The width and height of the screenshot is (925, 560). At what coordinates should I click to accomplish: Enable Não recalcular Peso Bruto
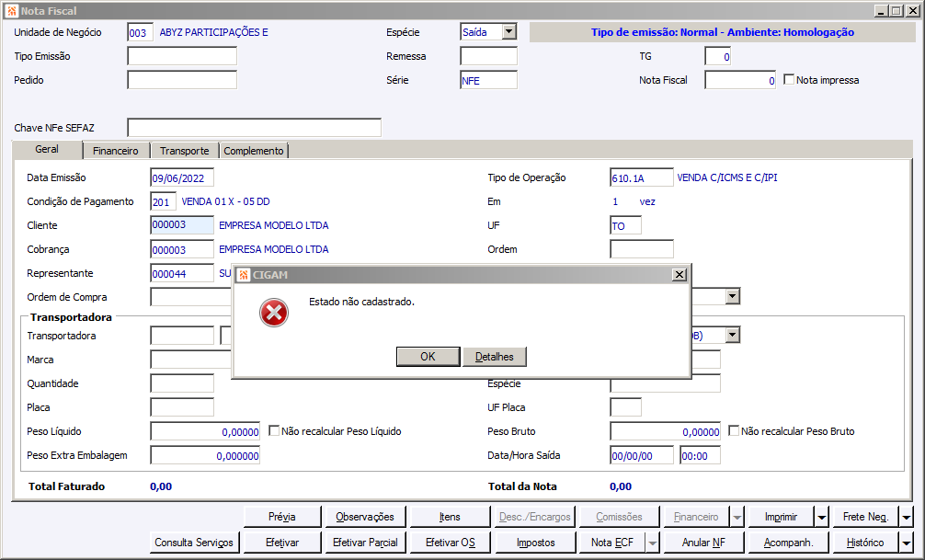coord(733,430)
